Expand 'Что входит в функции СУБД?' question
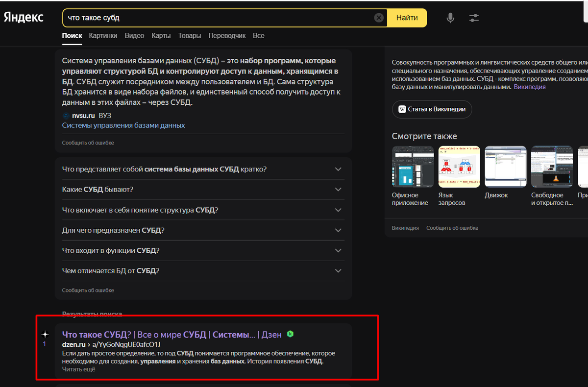The image size is (588, 387). [203, 250]
